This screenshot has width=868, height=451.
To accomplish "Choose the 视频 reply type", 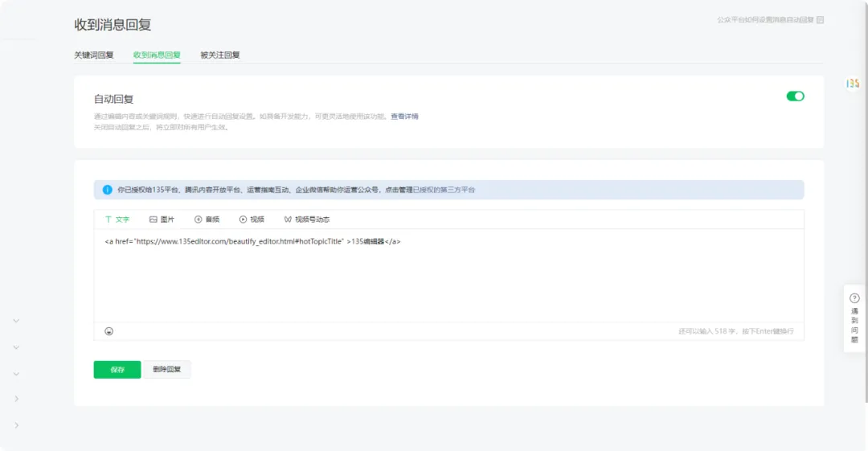I will (252, 219).
